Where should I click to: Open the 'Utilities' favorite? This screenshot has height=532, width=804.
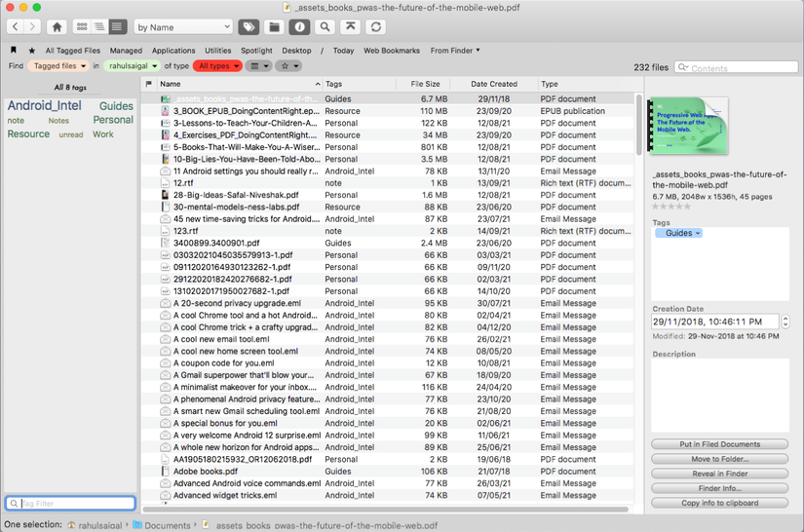(218, 51)
